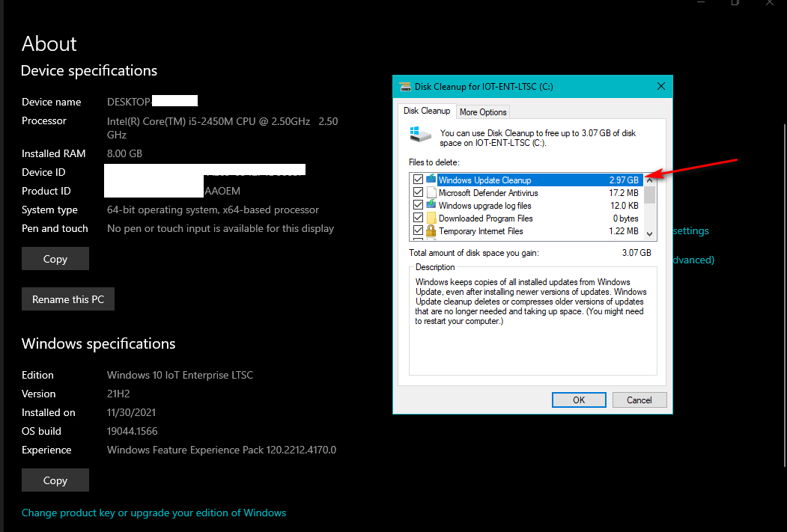The width and height of the screenshot is (787, 532).
Task: Uncheck the Downloaded Program Files checkbox
Action: click(418, 218)
